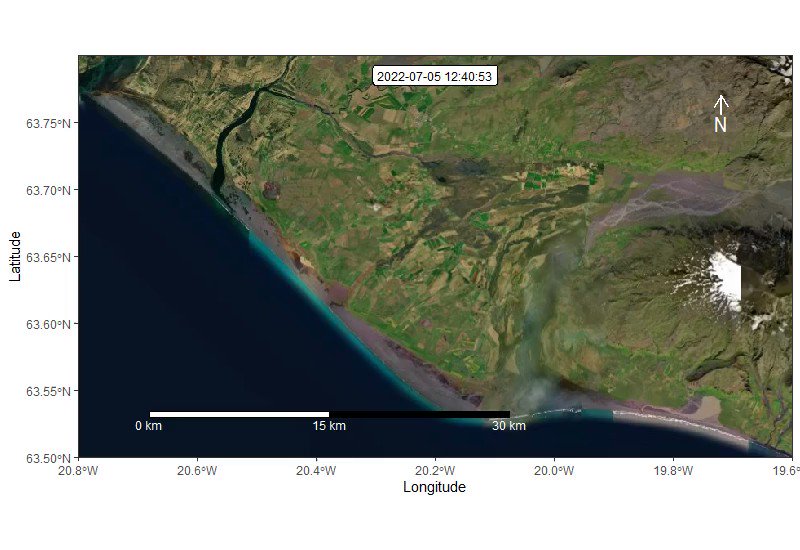Click the Longitude axis title
800x550 pixels.
coord(434,487)
